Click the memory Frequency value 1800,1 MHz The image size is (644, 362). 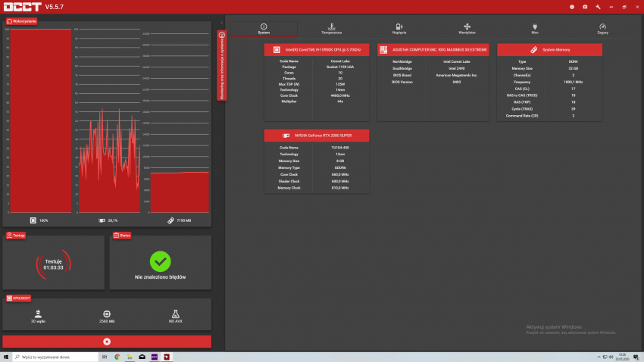click(574, 82)
